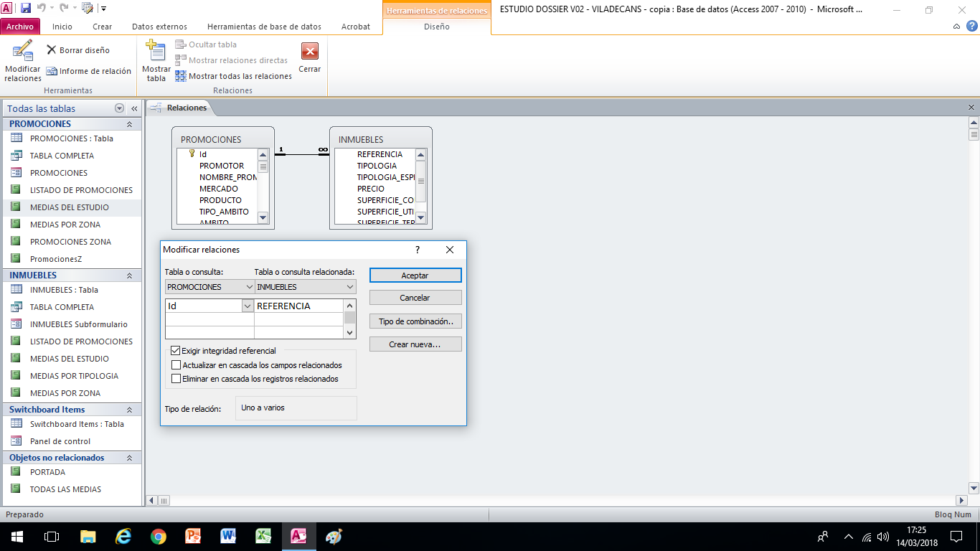Switch to Herramientas de base de datos tab
The height and width of the screenshot is (551, 980).
(264, 27)
